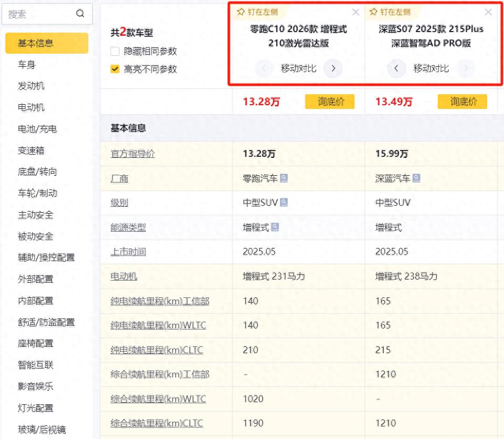Click the 13.28万 red price
Screen dimensions: 504x439
pos(261,102)
